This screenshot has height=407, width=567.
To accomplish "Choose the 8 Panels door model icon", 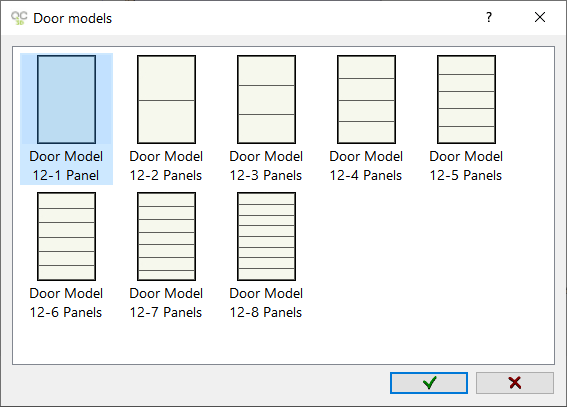I will (267, 236).
